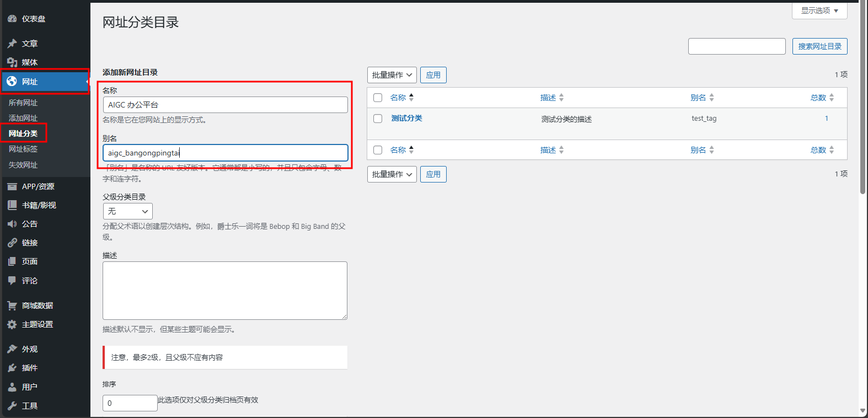Click the pin icon beside 文章
868x418 pixels.
[x=12, y=44]
